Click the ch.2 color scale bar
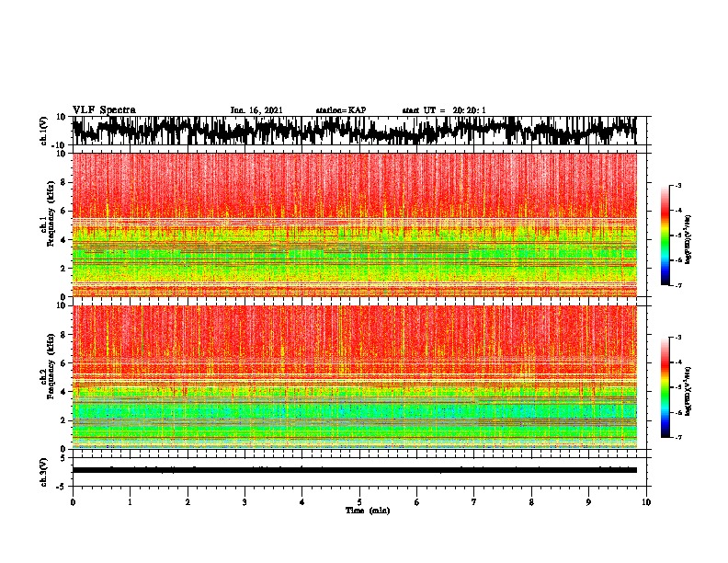The width and height of the screenshot is (728, 563). pos(665,387)
